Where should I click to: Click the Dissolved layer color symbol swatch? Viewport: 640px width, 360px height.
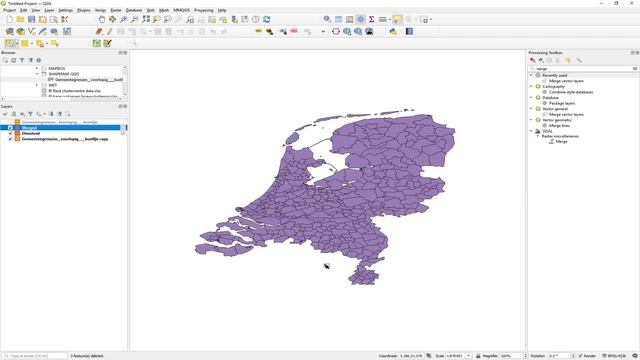click(18, 133)
